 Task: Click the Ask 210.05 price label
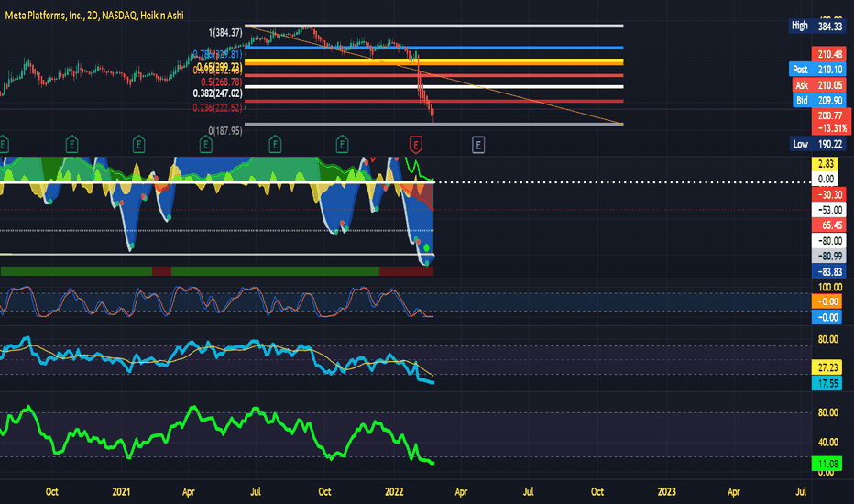coord(820,85)
